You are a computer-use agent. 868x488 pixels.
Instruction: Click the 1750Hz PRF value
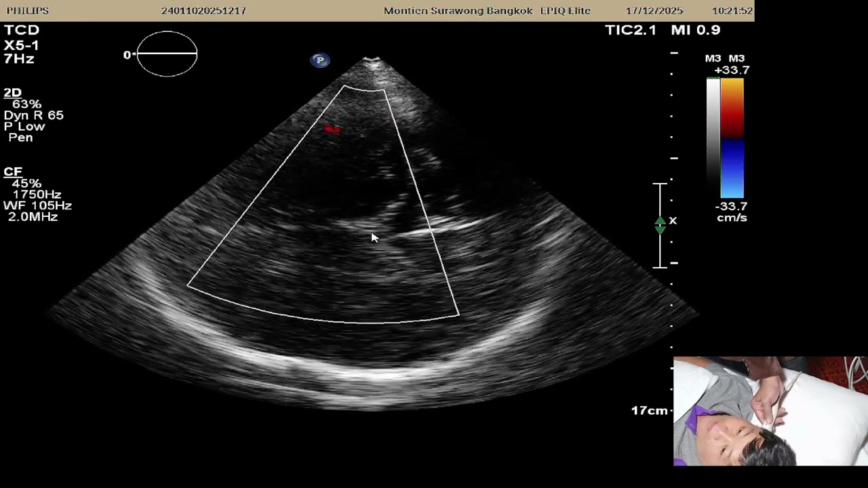(37, 195)
